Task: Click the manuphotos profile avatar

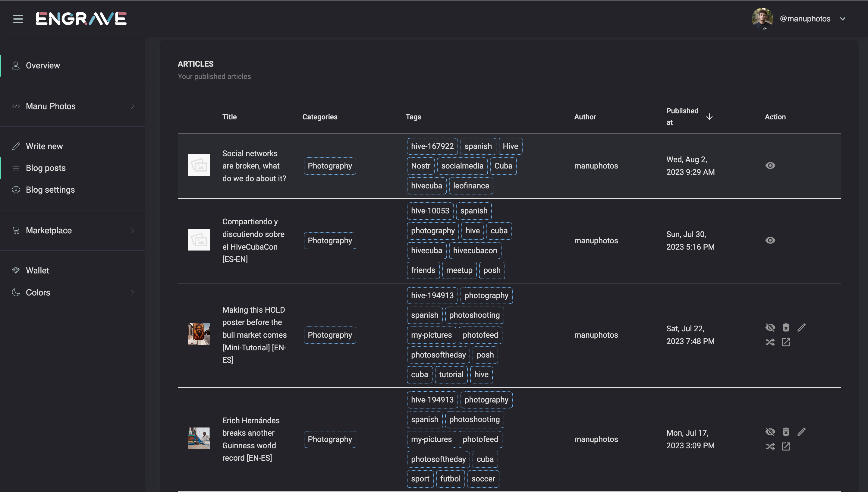Action: 762,19
